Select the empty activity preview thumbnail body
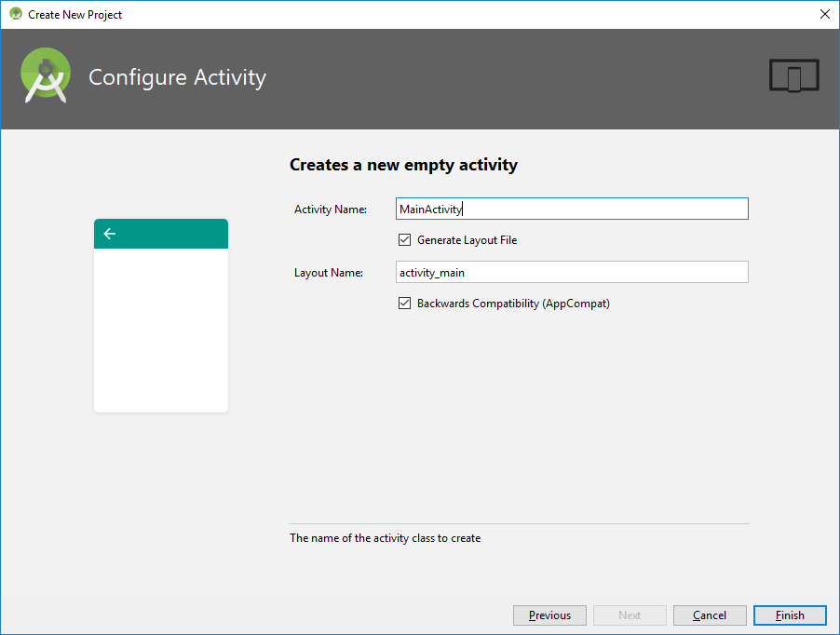Screen dimensions: 840x635 (161, 331)
